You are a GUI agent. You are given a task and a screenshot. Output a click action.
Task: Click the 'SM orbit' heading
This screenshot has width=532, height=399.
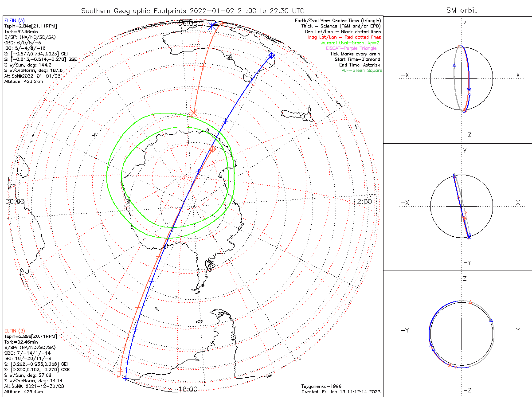(x=462, y=11)
